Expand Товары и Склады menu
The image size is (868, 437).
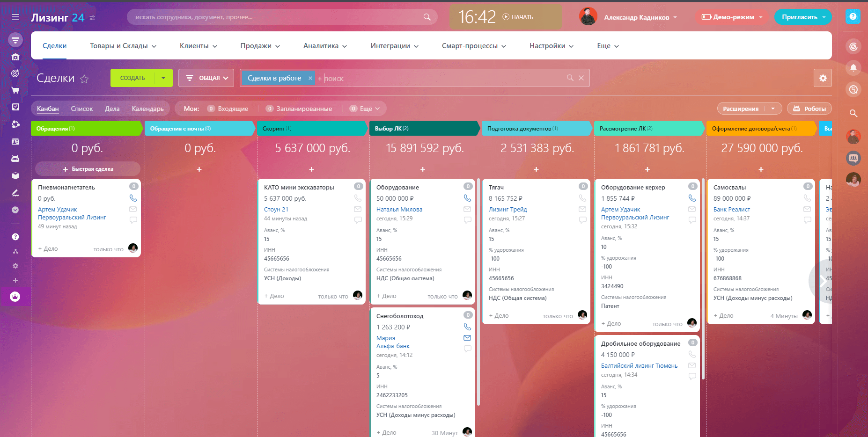(x=123, y=46)
